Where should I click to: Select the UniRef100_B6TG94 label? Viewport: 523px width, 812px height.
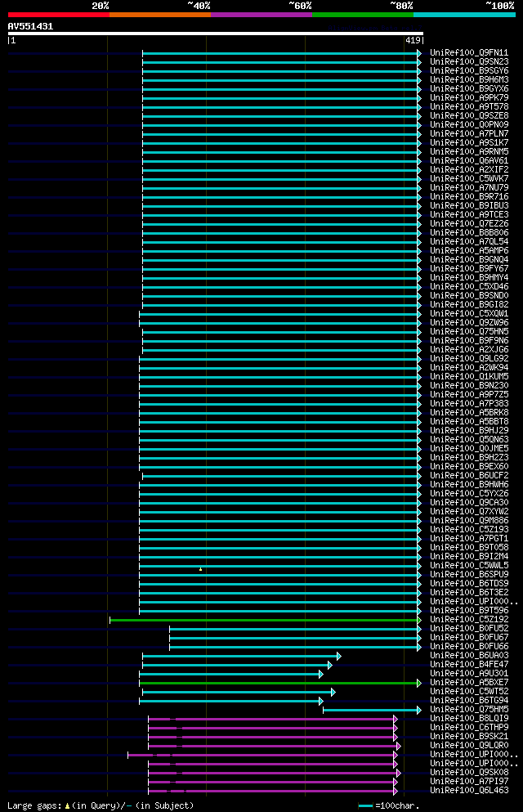pyautogui.click(x=469, y=701)
